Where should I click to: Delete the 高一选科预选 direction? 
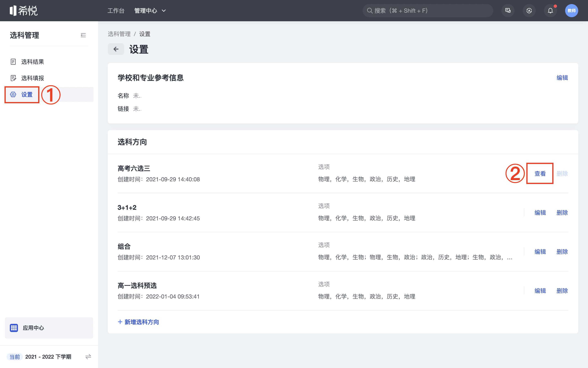[562, 291]
